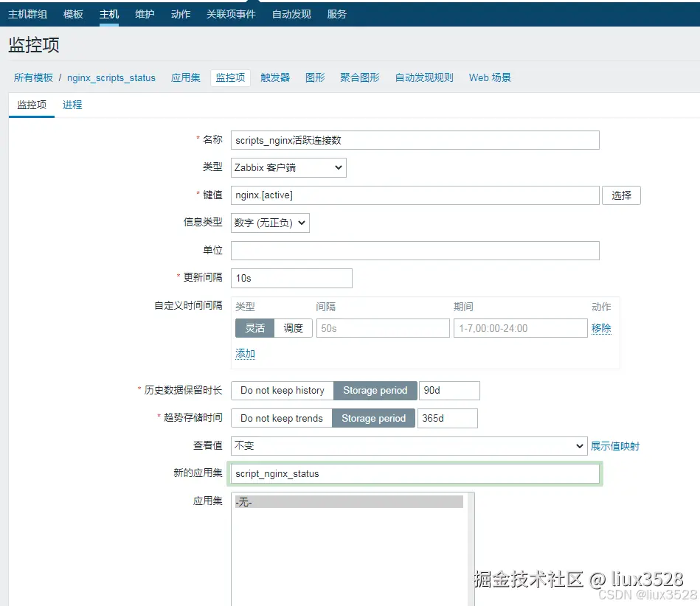The width and height of the screenshot is (700, 606).
Task: Click the 新的应用集 input field
Action: pos(415,473)
